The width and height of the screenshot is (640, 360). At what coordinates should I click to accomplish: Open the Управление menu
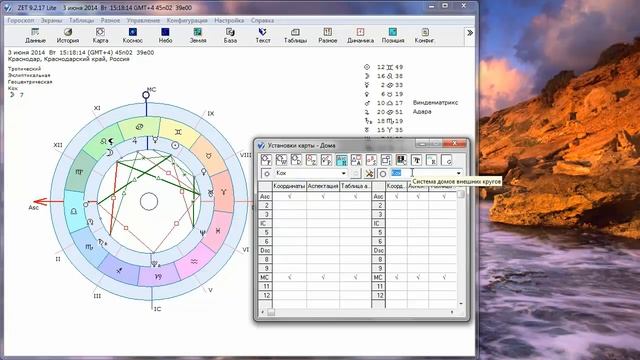pos(143,20)
